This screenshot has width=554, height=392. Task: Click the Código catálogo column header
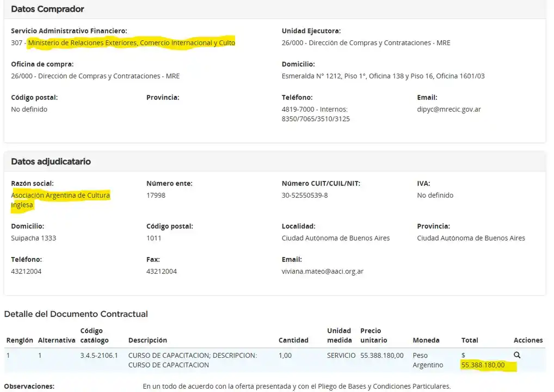click(95, 335)
